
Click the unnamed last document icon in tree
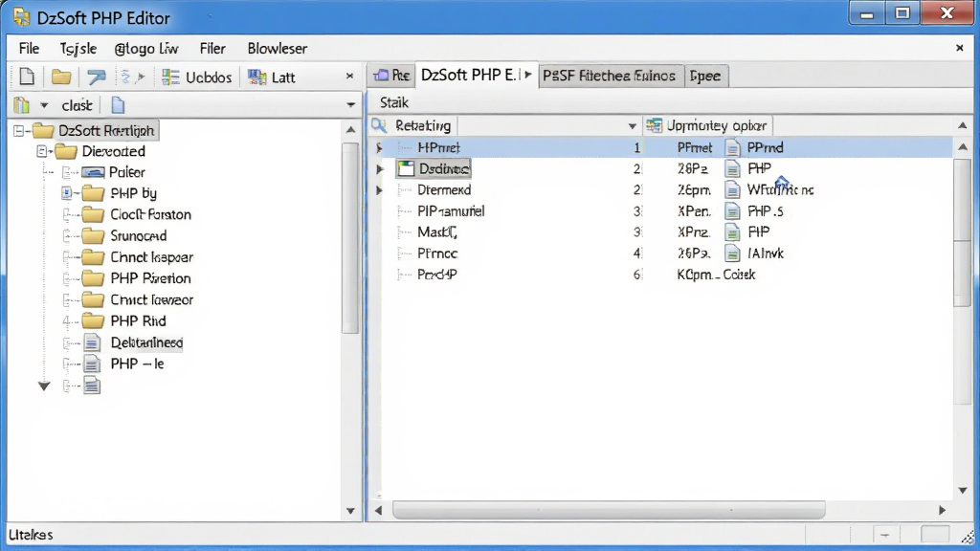(x=92, y=385)
